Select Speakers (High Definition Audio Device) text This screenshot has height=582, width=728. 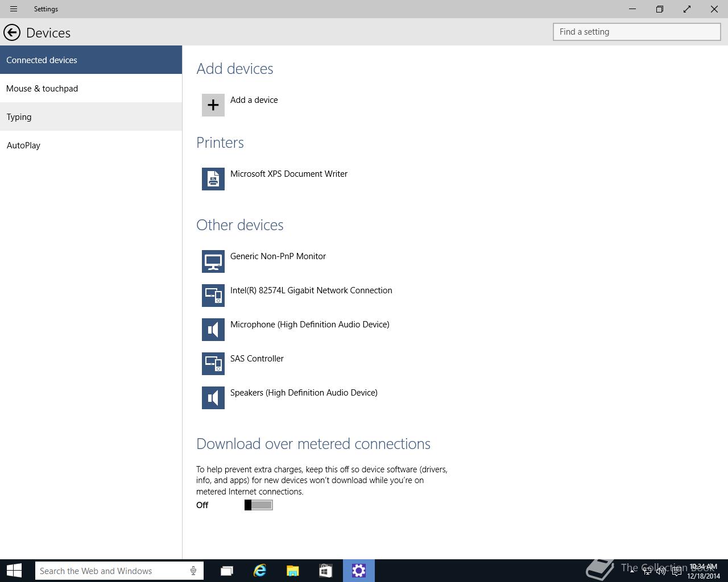click(x=304, y=393)
